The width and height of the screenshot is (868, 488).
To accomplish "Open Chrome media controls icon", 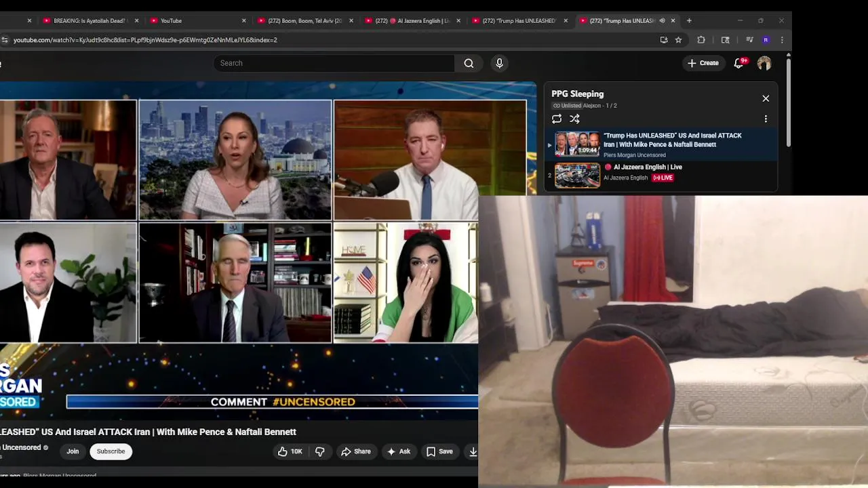I will click(x=749, y=40).
